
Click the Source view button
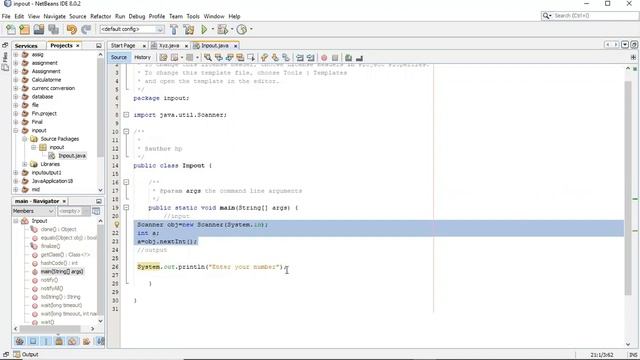pyautogui.click(x=119, y=58)
